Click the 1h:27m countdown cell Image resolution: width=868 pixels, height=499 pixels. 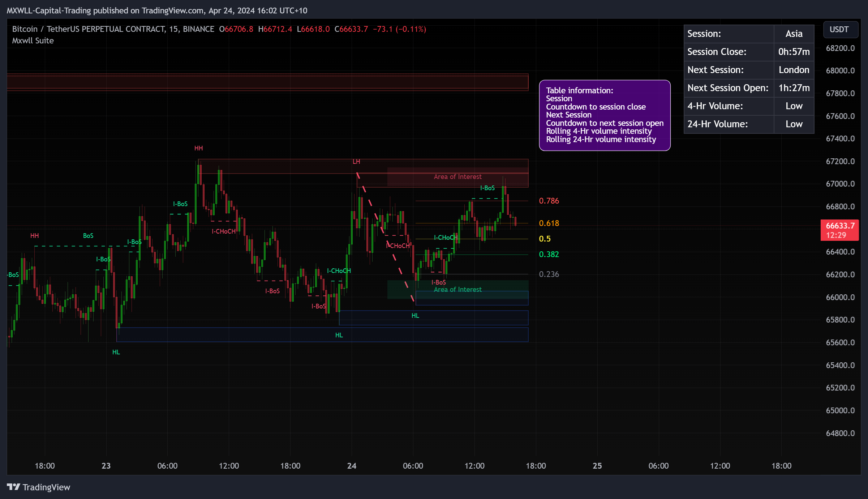(x=794, y=88)
